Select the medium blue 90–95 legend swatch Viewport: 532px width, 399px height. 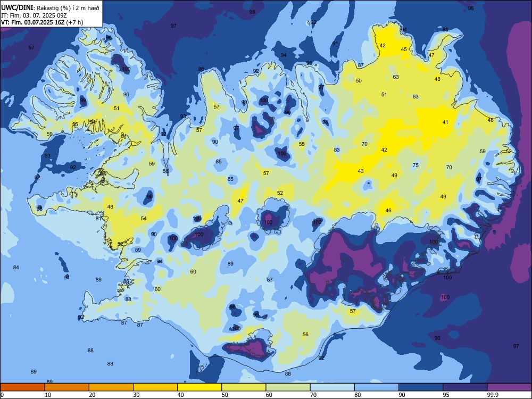(x=421, y=387)
